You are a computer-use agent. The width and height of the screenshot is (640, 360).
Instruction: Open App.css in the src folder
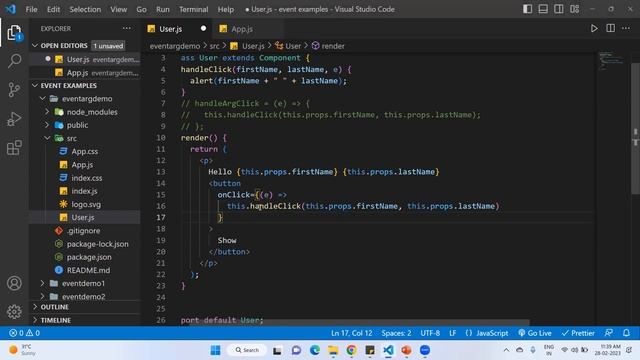coord(84,151)
